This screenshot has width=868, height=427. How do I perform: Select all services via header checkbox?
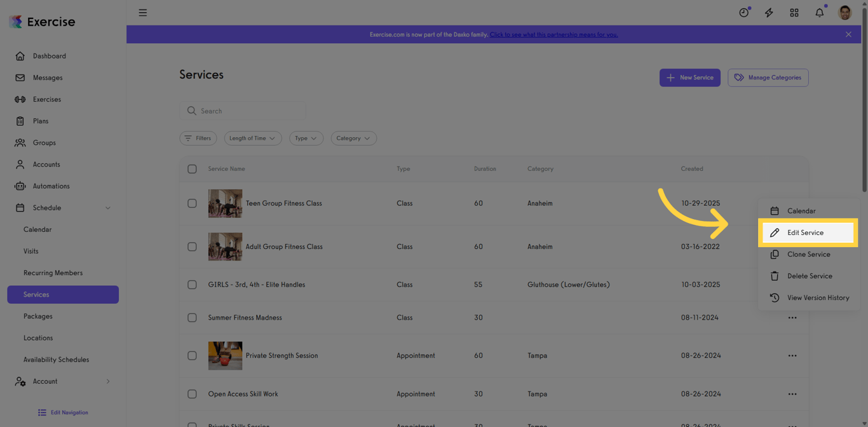click(x=192, y=169)
